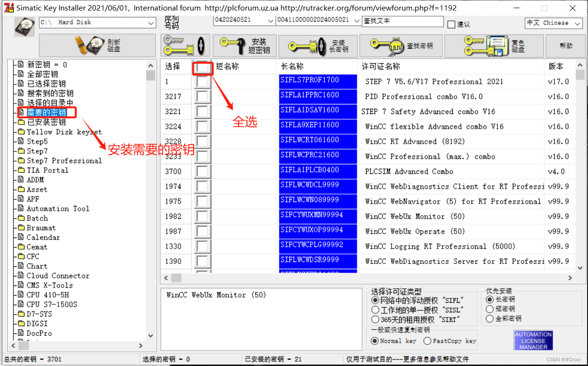Click the folder icon beside Batch
Screen dimensions: 588x366
click(21, 218)
